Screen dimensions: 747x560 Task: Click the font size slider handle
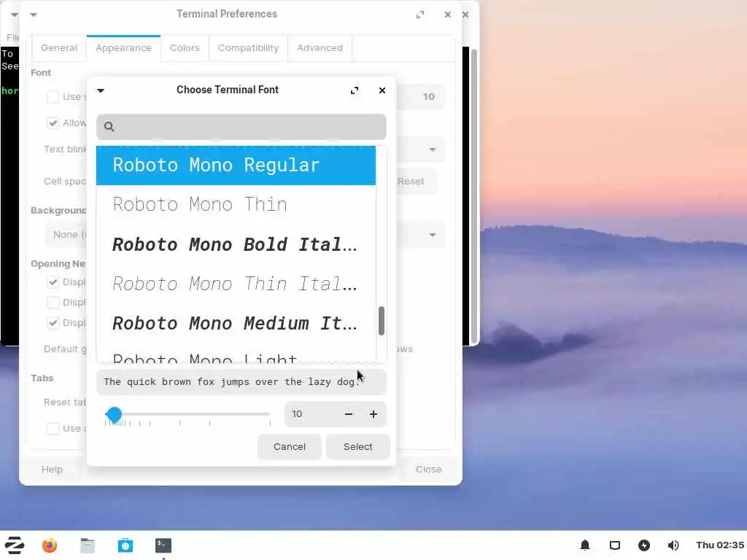click(114, 415)
